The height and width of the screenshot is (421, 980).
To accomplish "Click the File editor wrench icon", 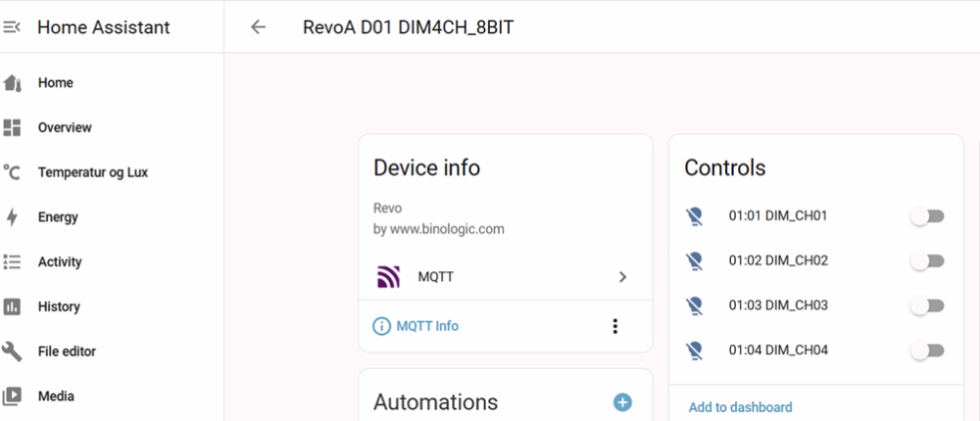I will 13,351.
